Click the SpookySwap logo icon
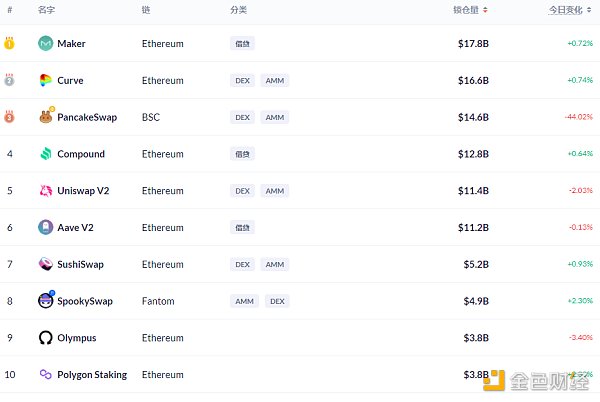The width and height of the screenshot is (600, 402). click(46, 301)
